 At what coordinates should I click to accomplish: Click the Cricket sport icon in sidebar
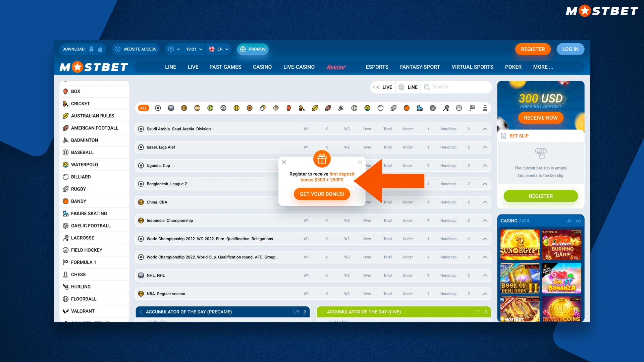click(66, 103)
